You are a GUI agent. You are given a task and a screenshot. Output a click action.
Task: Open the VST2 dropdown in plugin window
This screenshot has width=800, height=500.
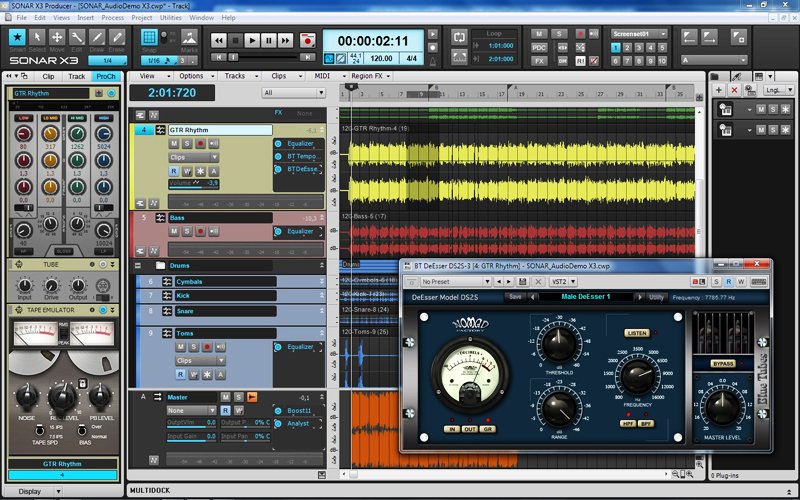563,282
